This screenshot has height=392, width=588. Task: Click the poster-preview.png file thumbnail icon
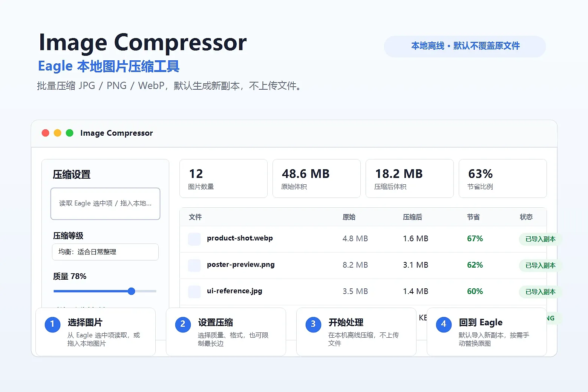[x=194, y=265]
